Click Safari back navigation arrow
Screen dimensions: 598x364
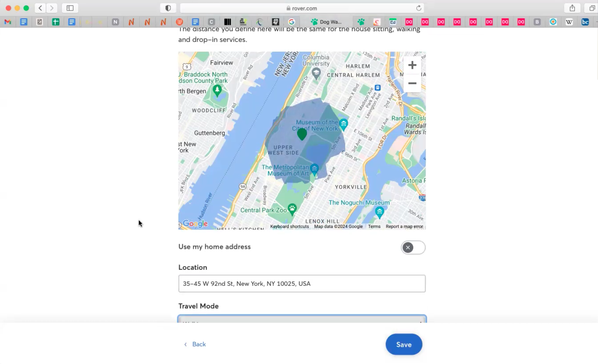click(40, 8)
